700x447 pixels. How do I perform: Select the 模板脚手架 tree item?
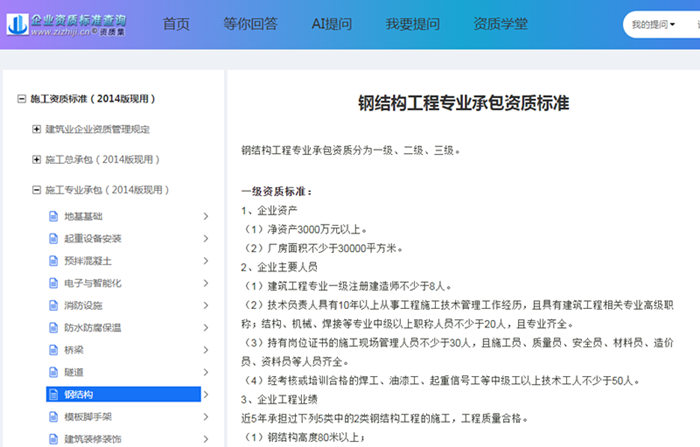tap(88, 417)
